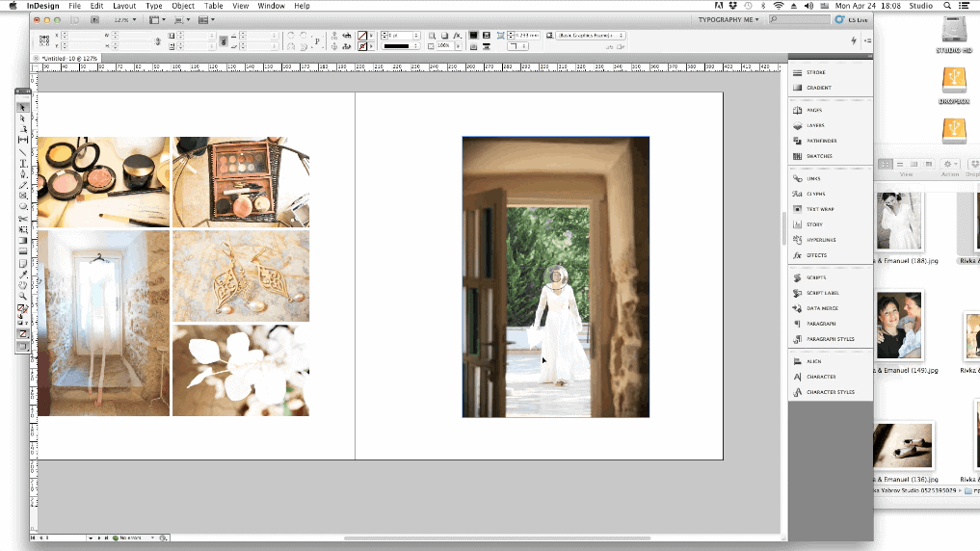Open the Text Wrap panel
Image resolution: width=980 pixels, height=551 pixels.
click(820, 209)
